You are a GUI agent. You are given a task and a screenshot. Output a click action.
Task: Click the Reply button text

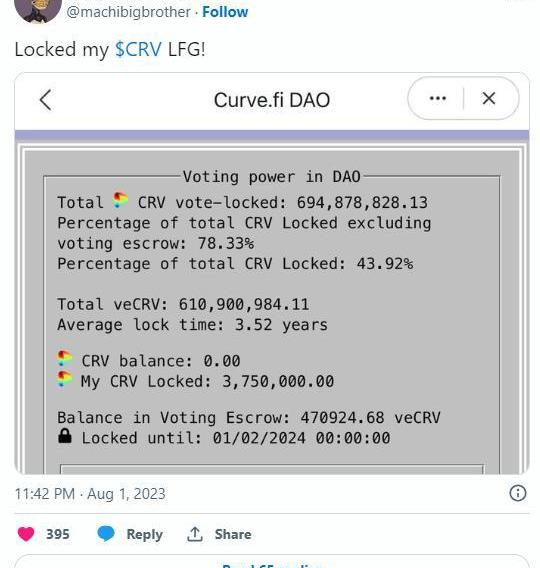[145, 535]
